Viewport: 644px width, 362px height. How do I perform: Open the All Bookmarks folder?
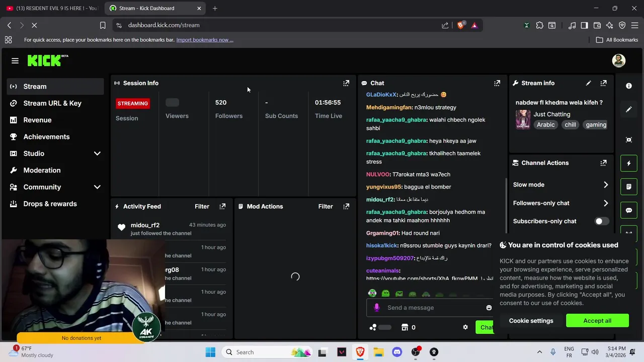617,40
